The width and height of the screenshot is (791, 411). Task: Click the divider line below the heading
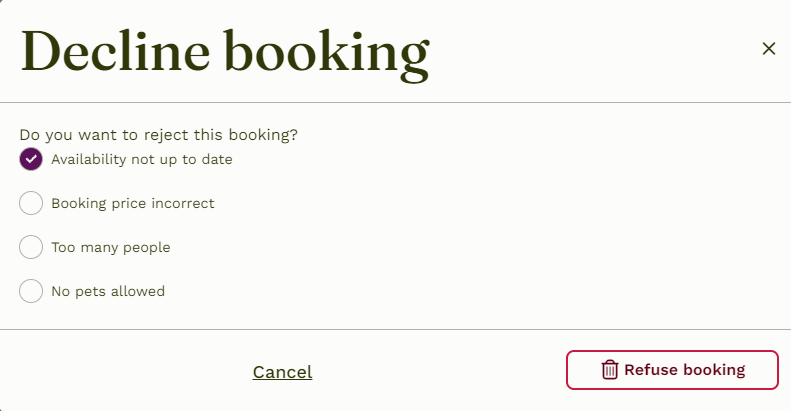(396, 102)
